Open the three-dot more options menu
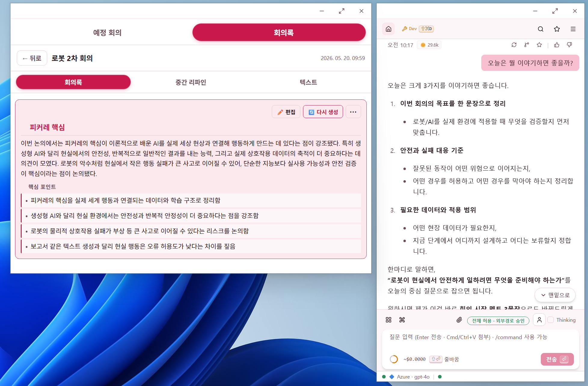588x386 pixels. pos(353,112)
